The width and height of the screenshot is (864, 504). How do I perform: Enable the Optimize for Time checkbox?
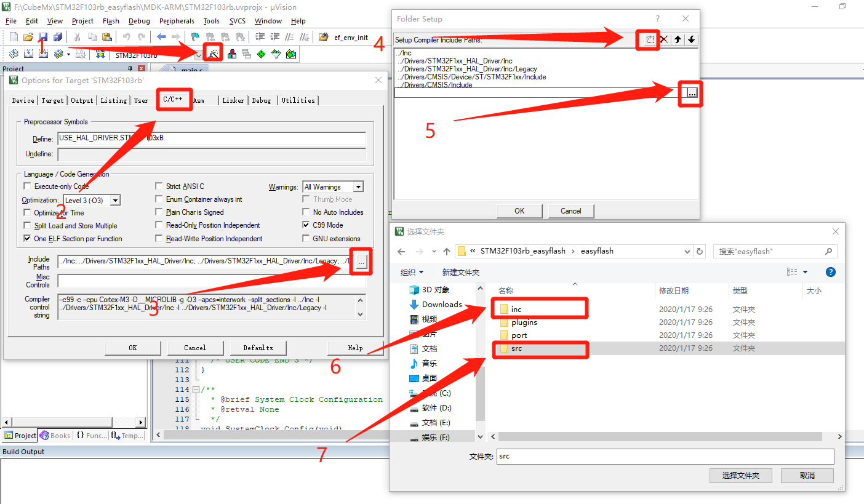(x=27, y=212)
